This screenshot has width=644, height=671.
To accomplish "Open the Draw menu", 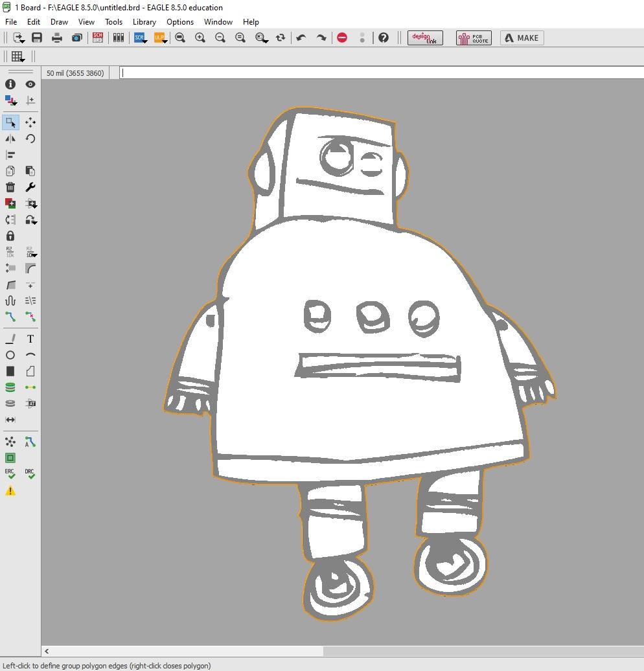I will pyautogui.click(x=58, y=21).
